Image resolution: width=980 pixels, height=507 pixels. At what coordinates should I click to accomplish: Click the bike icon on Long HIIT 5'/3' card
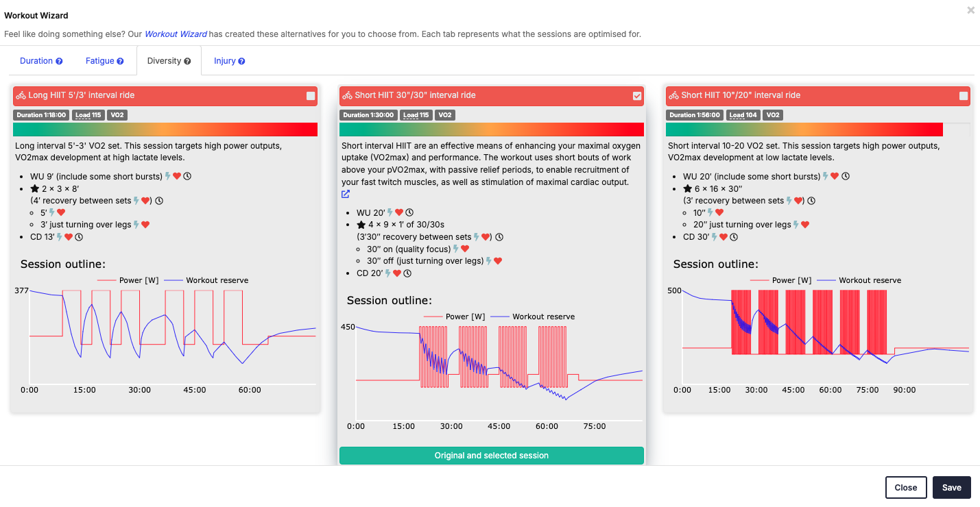pos(21,96)
